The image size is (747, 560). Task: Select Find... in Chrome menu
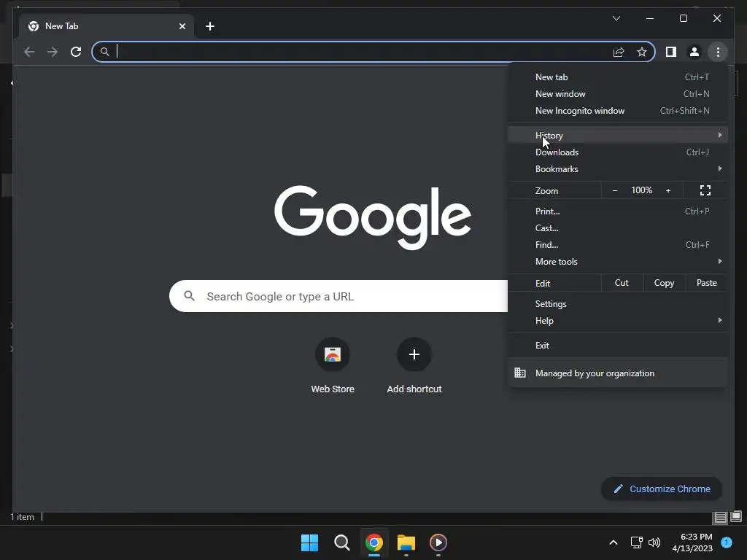[617, 244]
